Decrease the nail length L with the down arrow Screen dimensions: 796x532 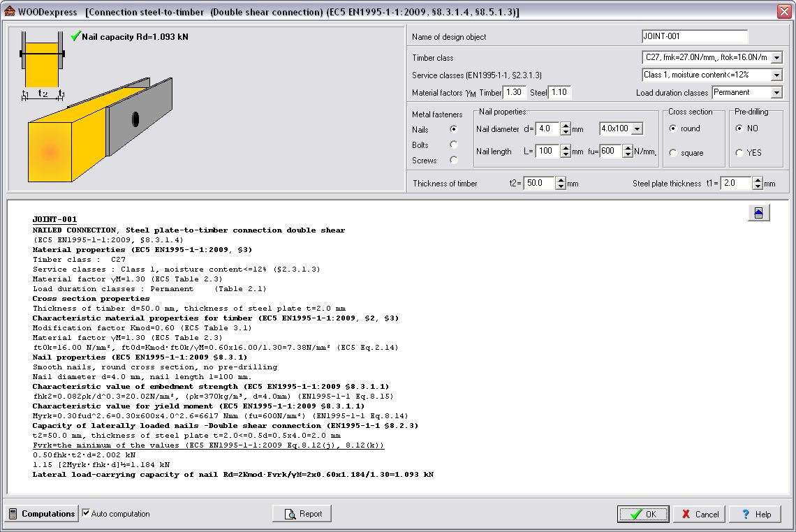(566, 154)
